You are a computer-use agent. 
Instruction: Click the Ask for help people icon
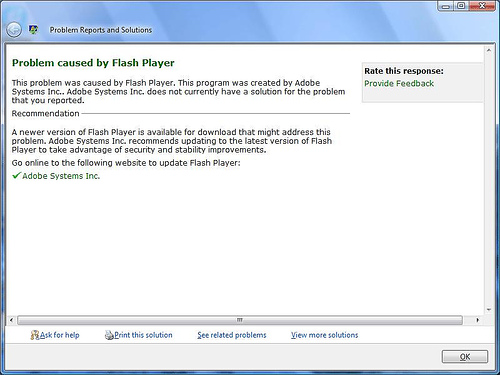pyautogui.click(x=35, y=335)
